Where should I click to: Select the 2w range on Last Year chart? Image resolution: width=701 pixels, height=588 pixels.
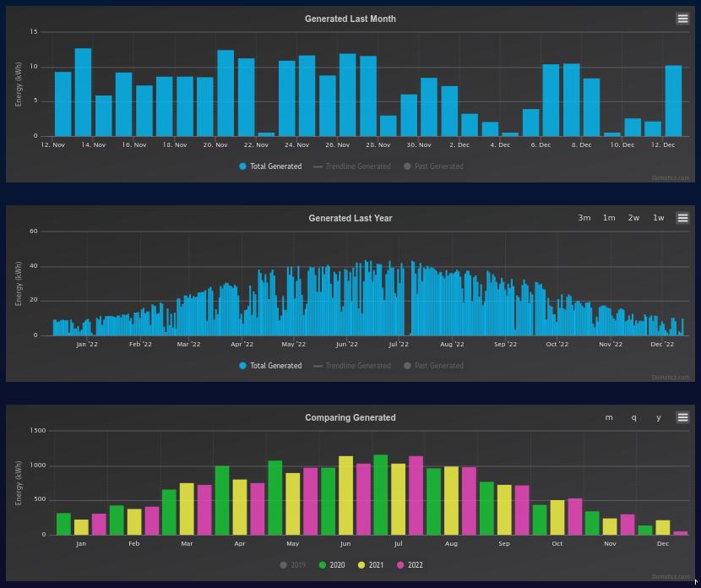pos(633,218)
